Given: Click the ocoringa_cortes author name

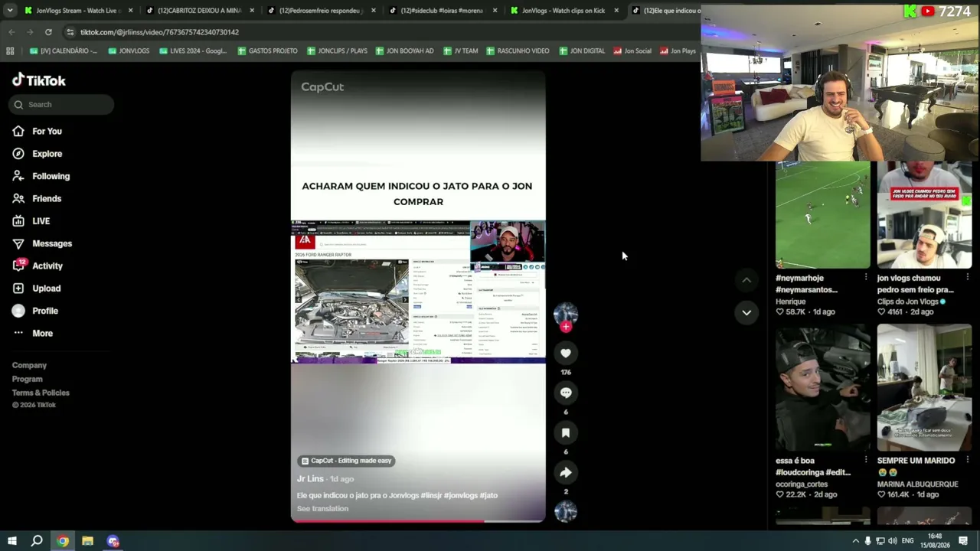Looking at the screenshot, I should click(x=802, y=484).
